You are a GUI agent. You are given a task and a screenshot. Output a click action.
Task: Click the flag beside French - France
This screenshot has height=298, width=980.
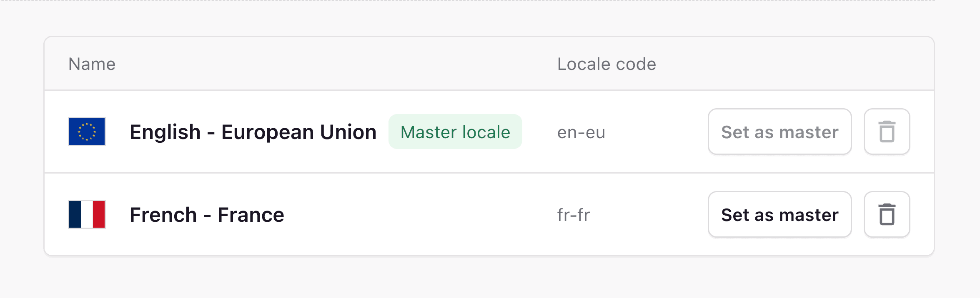click(x=87, y=215)
